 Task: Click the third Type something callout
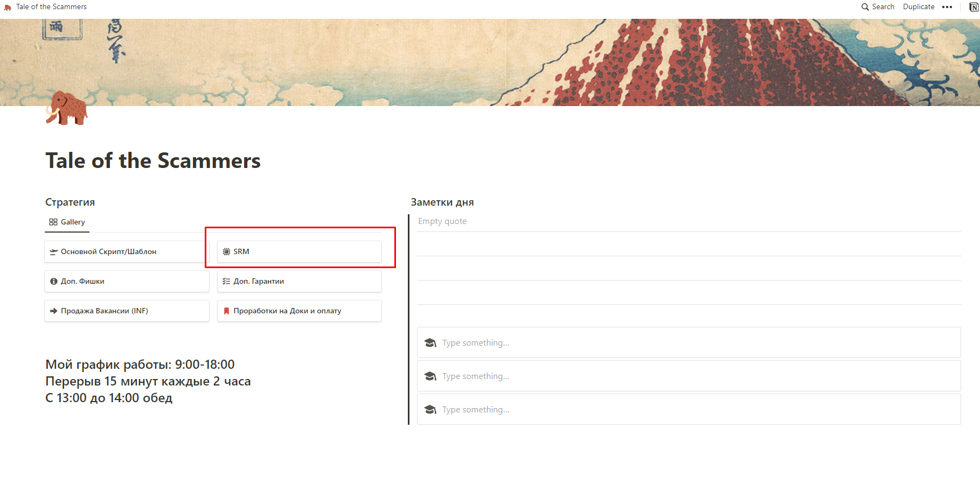coord(689,410)
